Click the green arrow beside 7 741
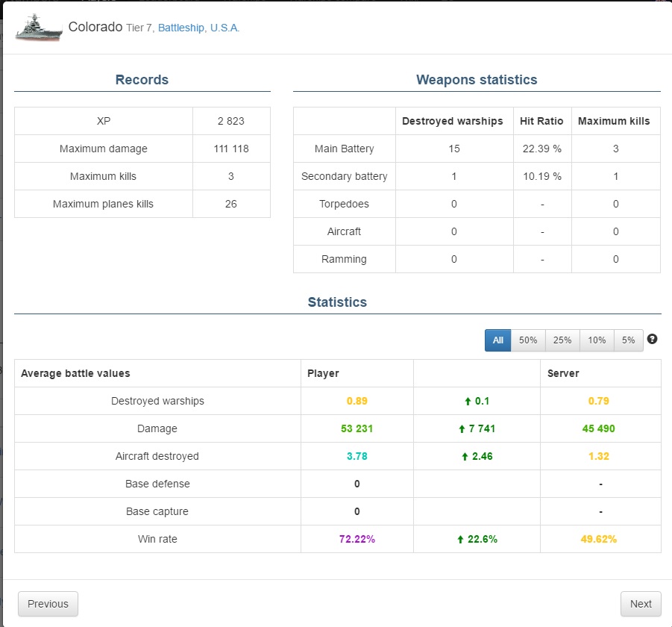 (x=462, y=429)
